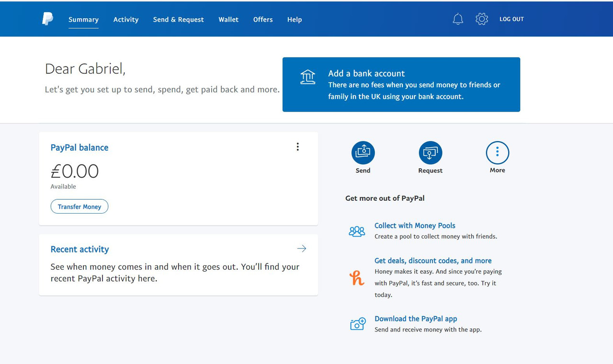Click 'Create a pool to collect money' text
Viewport: 613px width, 364px height.
436,236
